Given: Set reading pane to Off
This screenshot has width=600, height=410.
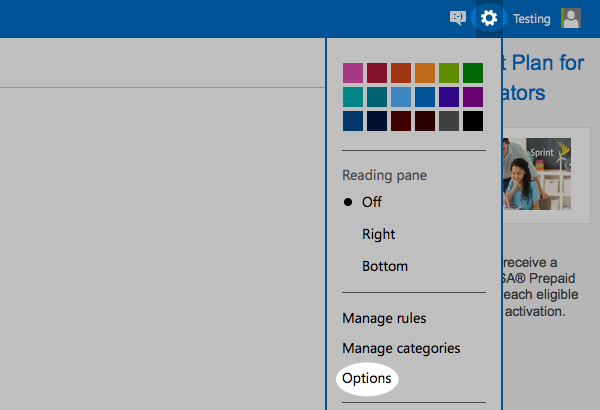Looking at the screenshot, I should tap(372, 202).
